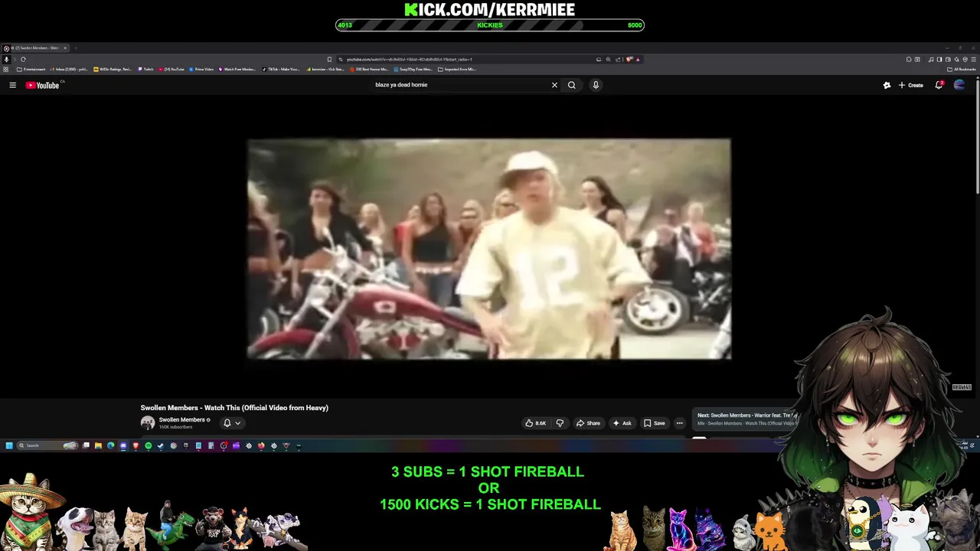The image size is (980, 551).
Task: Start voice search with microphone
Action: click(596, 85)
